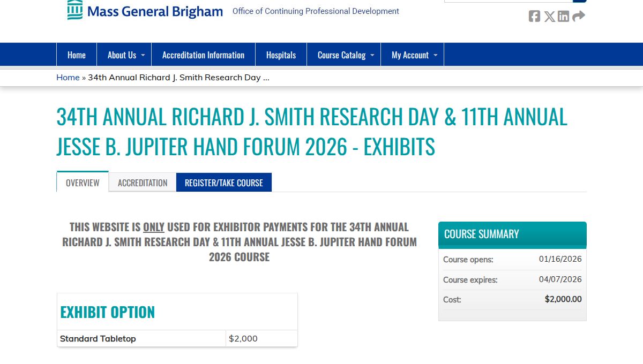The width and height of the screenshot is (643, 364).
Task: Click the course opens date 01/16/2026
Action: 560,259
